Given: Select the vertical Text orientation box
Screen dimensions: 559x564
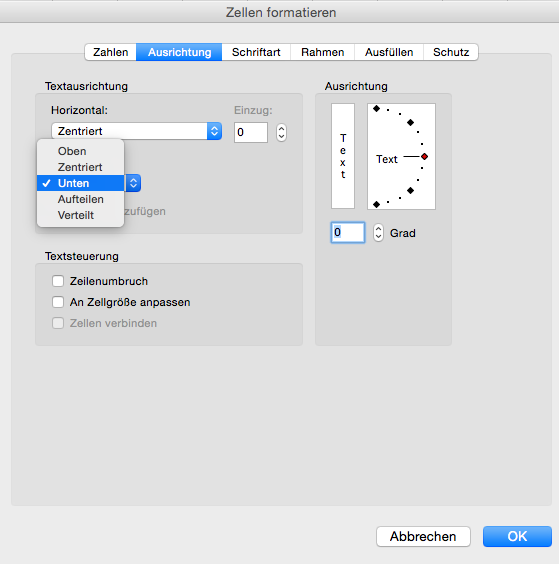Looking at the screenshot, I should point(343,156).
